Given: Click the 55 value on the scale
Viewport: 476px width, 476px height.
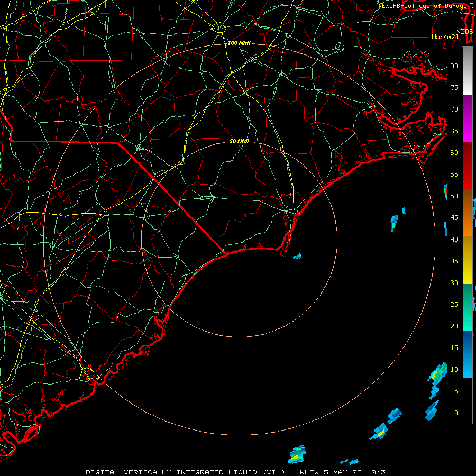Looking at the screenshot, I should tap(454, 174).
